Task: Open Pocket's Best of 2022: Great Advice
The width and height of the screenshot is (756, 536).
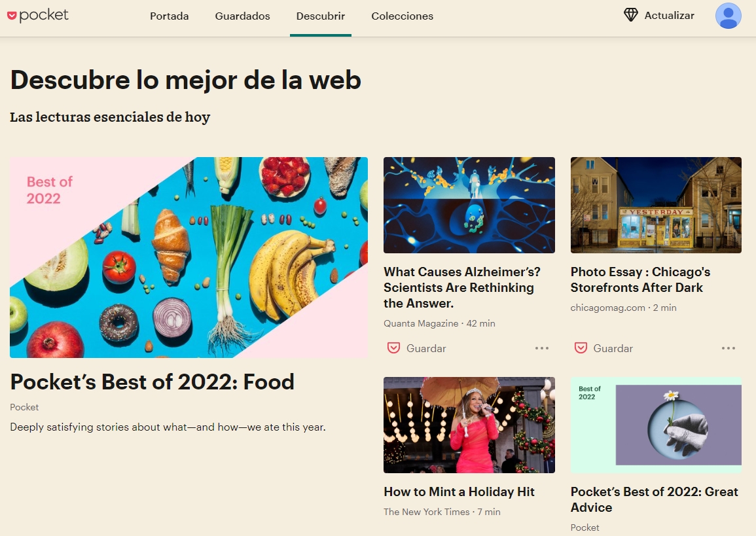Action: point(655,499)
